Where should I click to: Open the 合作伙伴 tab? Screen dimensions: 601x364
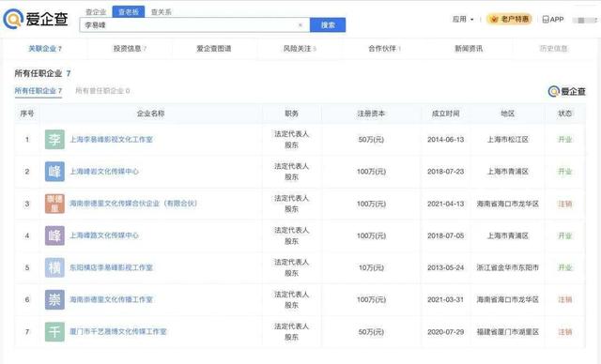click(385, 49)
